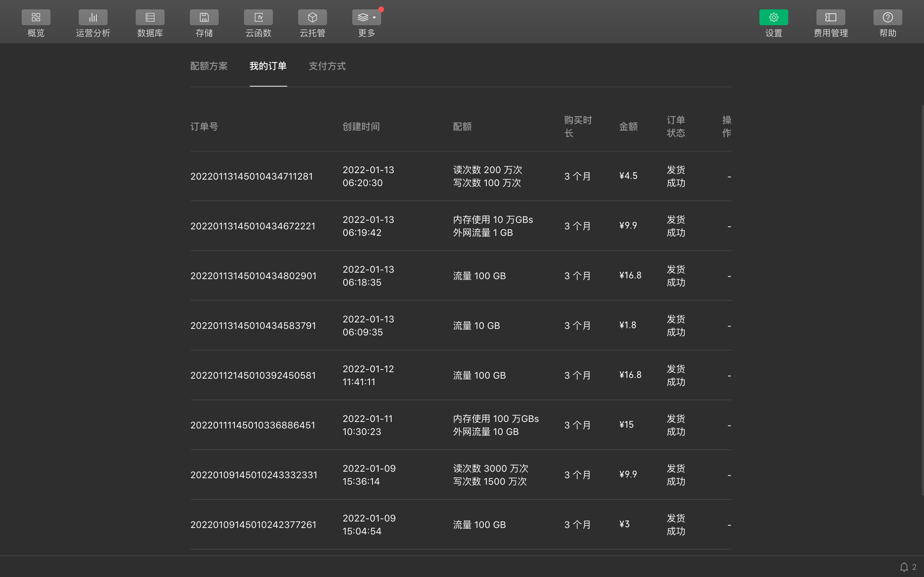924x577 pixels.
Task: Open the 概览 overview icon
Action: [x=36, y=18]
